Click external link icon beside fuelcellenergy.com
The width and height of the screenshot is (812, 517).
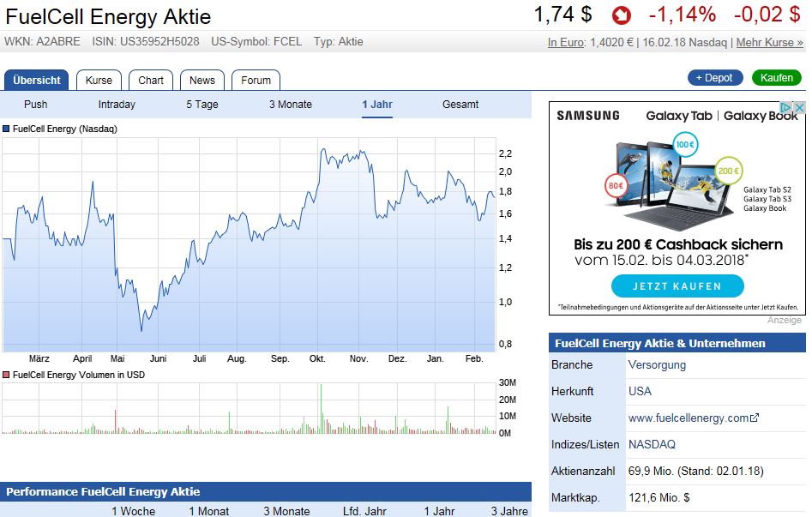(x=755, y=418)
